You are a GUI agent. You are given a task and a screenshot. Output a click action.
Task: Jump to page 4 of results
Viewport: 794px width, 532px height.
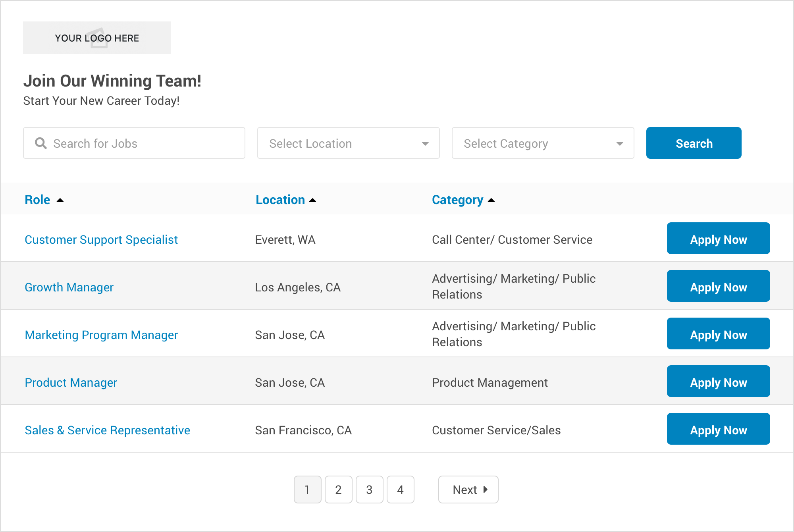click(x=400, y=490)
